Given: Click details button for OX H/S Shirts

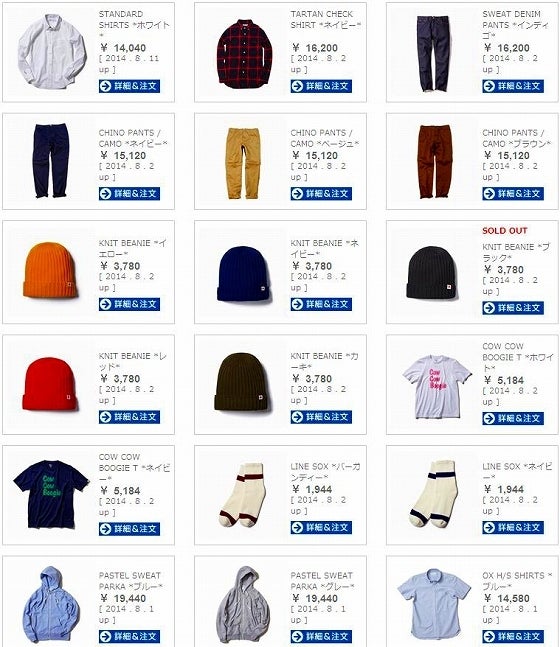Looking at the screenshot, I should point(513,636).
